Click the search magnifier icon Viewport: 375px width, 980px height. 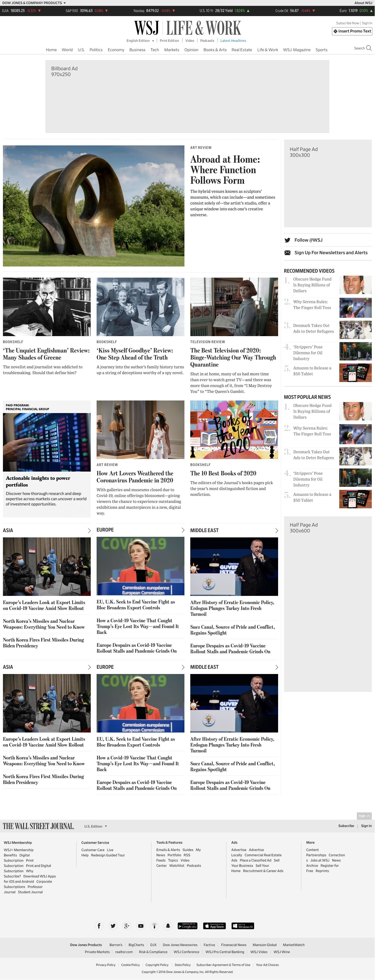(368, 48)
